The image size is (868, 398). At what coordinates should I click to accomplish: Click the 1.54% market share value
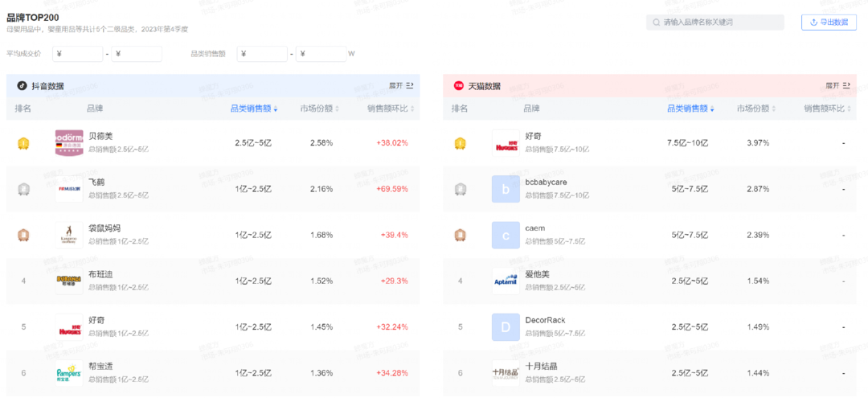click(758, 281)
